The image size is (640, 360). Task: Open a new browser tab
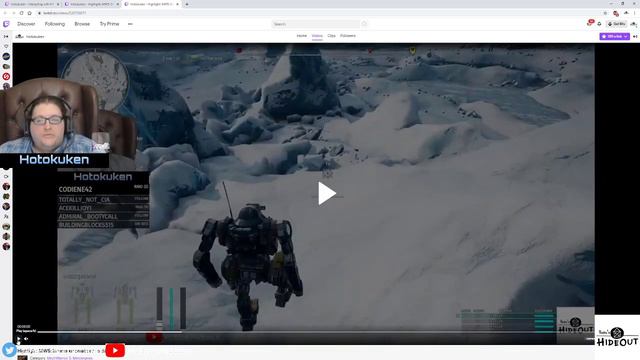pos(187,4)
